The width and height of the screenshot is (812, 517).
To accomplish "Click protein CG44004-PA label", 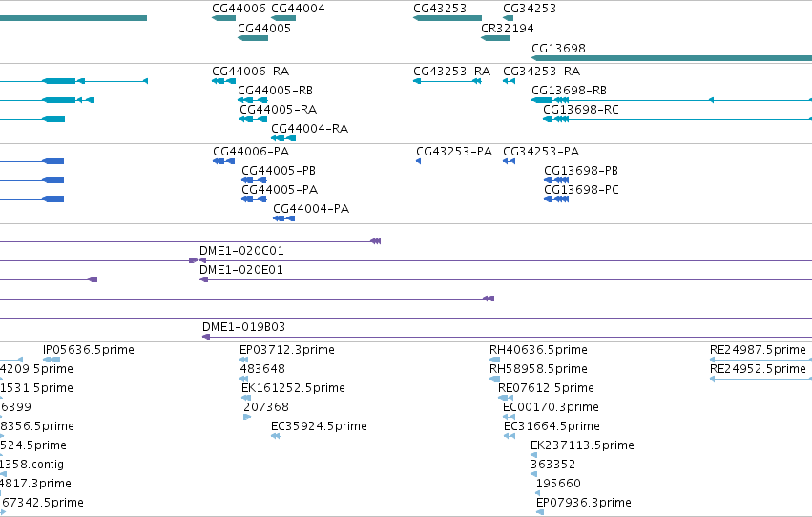I will pyautogui.click(x=311, y=209).
